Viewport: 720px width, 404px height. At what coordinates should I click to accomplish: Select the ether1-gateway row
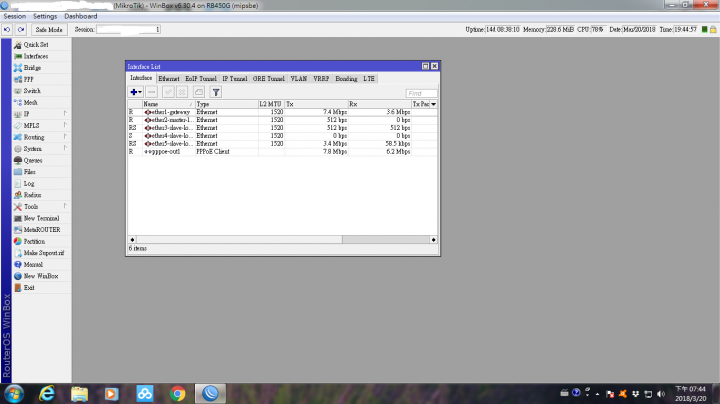pyautogui.click(x=282, y=112)
